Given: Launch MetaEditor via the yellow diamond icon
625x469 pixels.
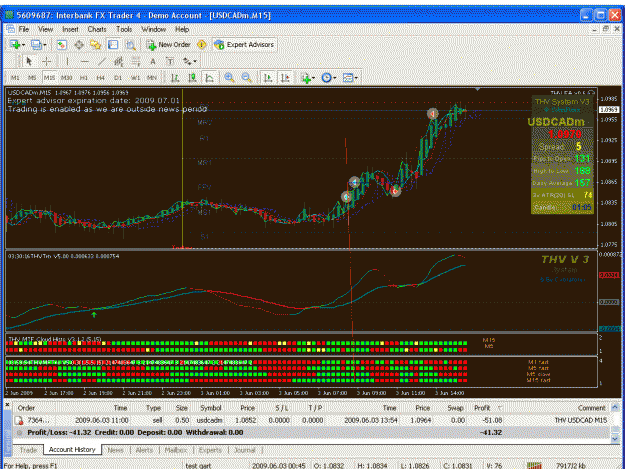Looking at the screenshot, I should click(x=202, y=45).
